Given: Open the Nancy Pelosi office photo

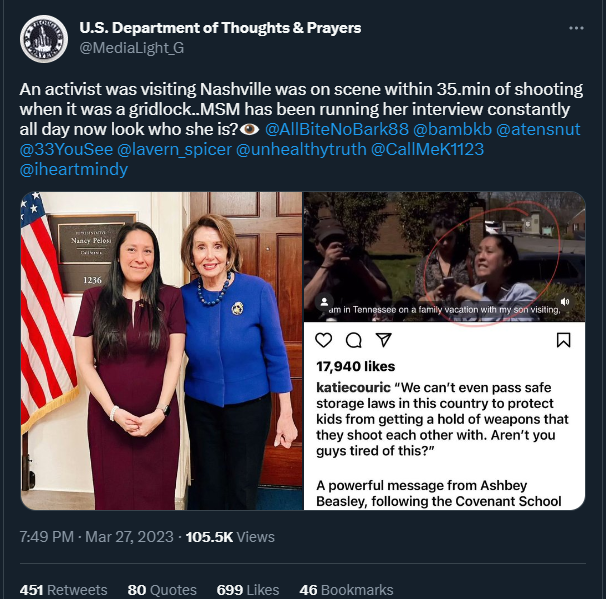Looking at the screenshot, I should click(x=162, y=351).
